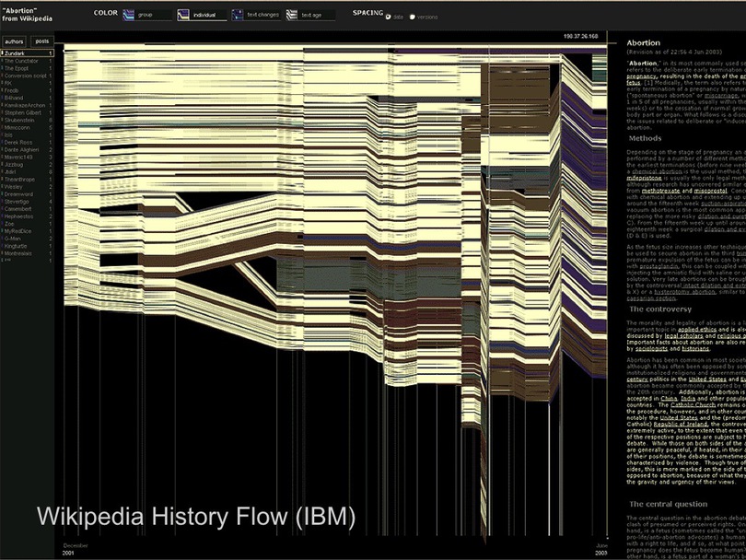This screenshot has width=746, height=560.
Task: Open the 'methotrexate' link
Action: [x=660, y=191]
